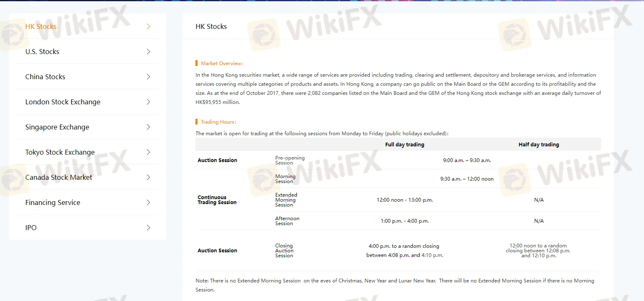Go to the China Stocks text link
This screenshot has height=301, width=644.
(45, 77)
